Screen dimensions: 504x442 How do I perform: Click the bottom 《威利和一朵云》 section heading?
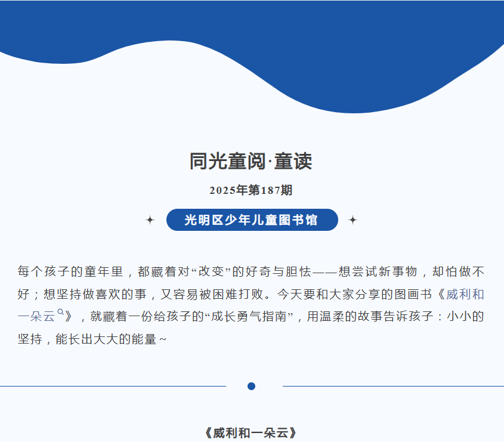[x=251, y=432]
